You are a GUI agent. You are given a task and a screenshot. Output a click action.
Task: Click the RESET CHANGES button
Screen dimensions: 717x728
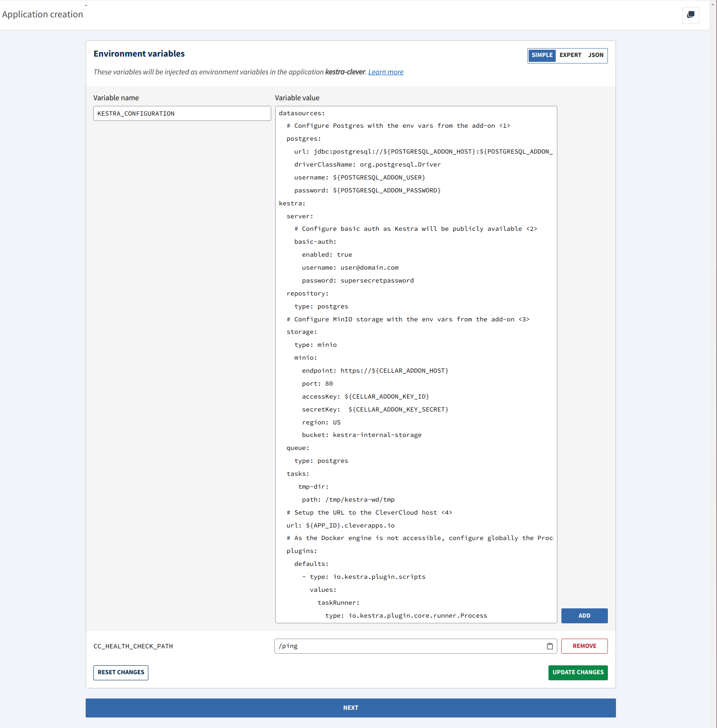(120, 672)
